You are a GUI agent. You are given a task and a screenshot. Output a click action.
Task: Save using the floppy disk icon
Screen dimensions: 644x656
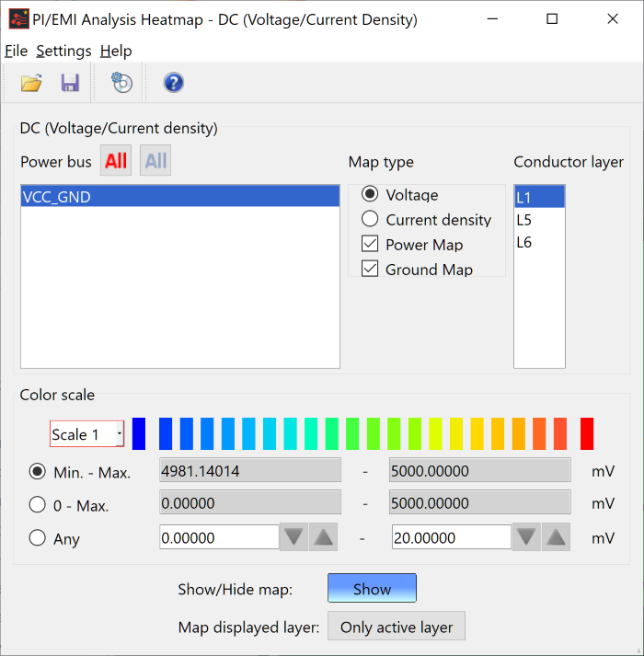tap(70, 83)
